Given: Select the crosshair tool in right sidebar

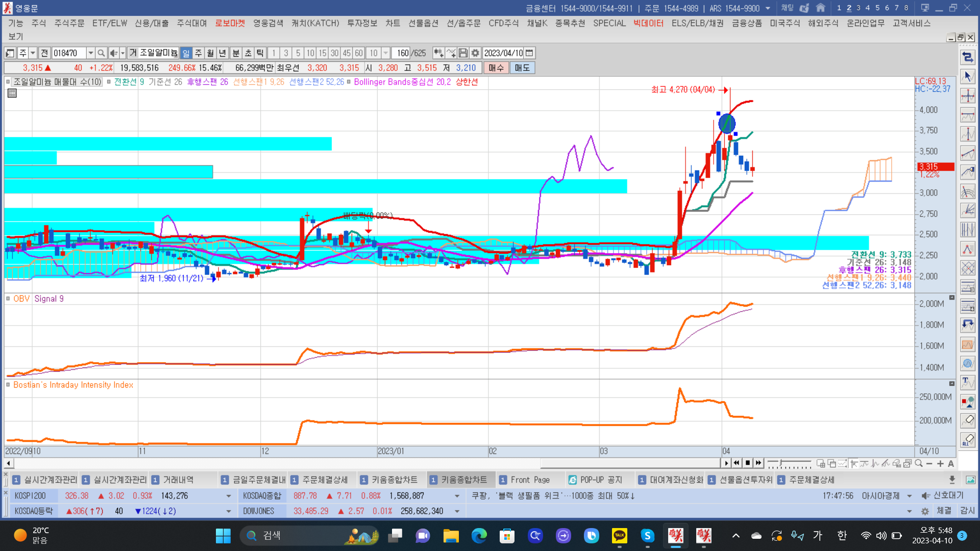Looking at the screenshot, I should pyautogui.click(x=967, y=96).
